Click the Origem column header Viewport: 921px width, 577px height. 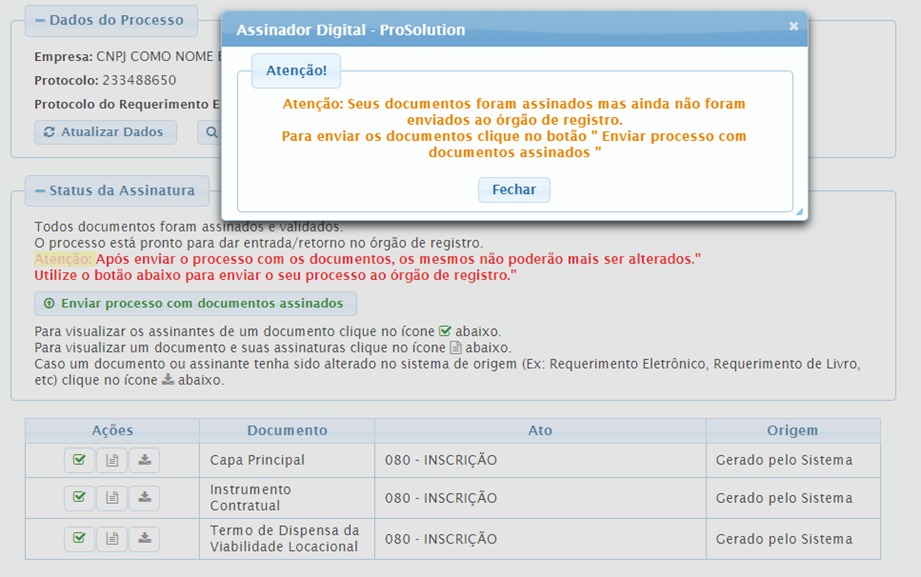793,430
